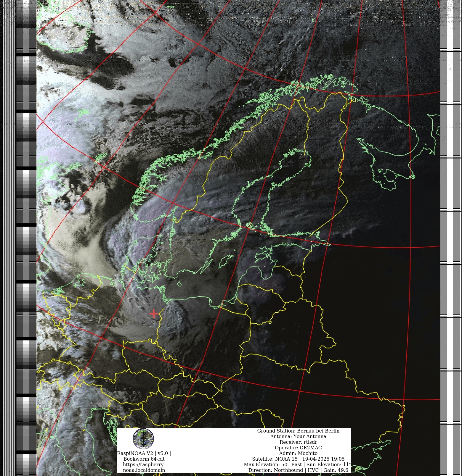Select the 'RaspiNOAA V2 | v5.0' text
The width and height of the screenshot is (462, 476).
144,453
